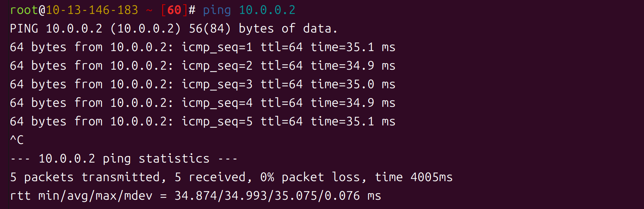Click the ^C interrupt marker
644x209 pixels.
tap(17, 140)
